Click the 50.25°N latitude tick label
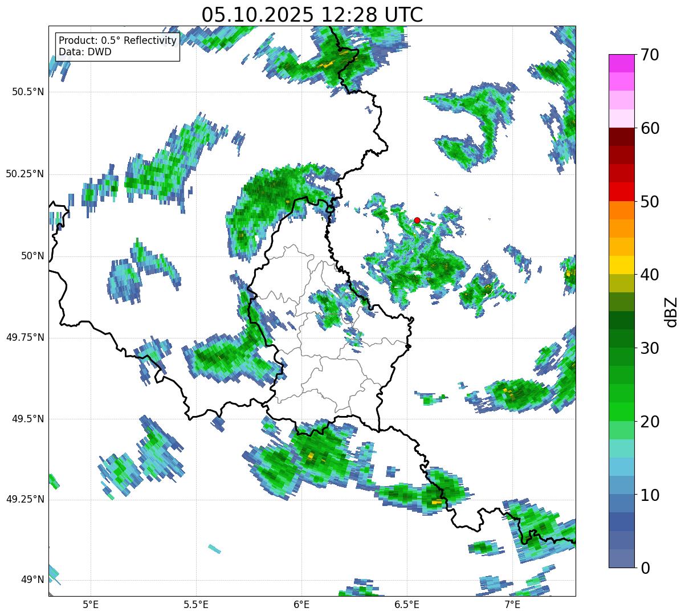 [x=25, y=174]
